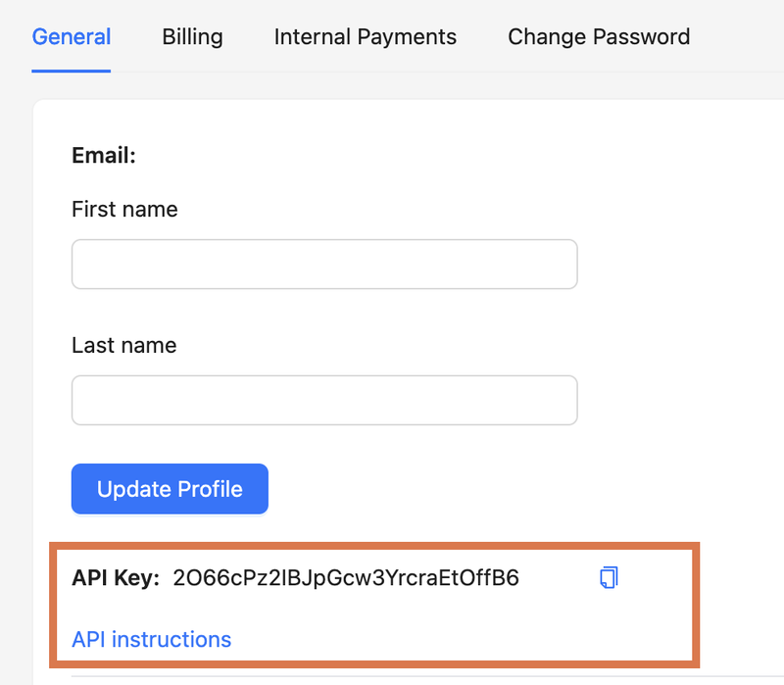Go to the Change Password tab
Image resolution: width=784 pixels, height=685 pixels.
point(598,37)
